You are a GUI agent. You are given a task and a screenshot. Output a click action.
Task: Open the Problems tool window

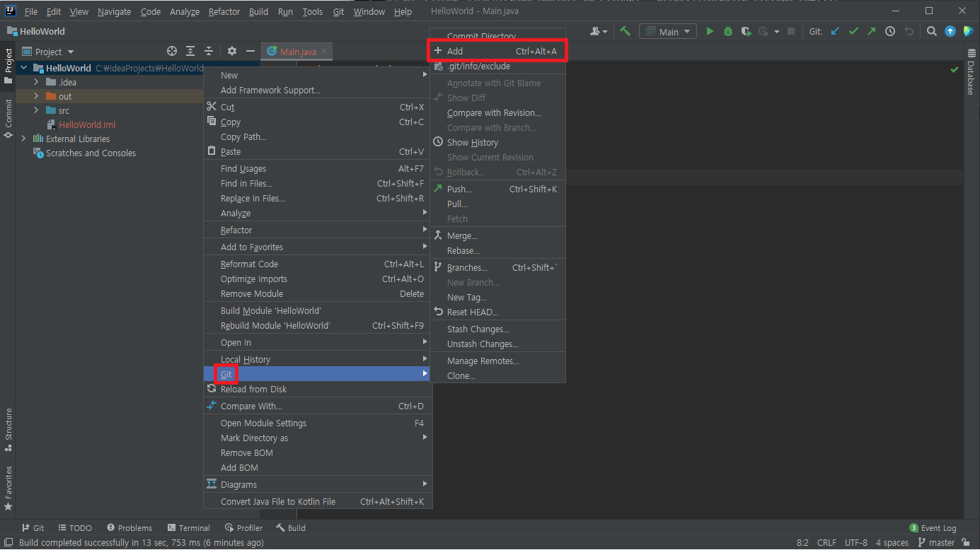129,527
